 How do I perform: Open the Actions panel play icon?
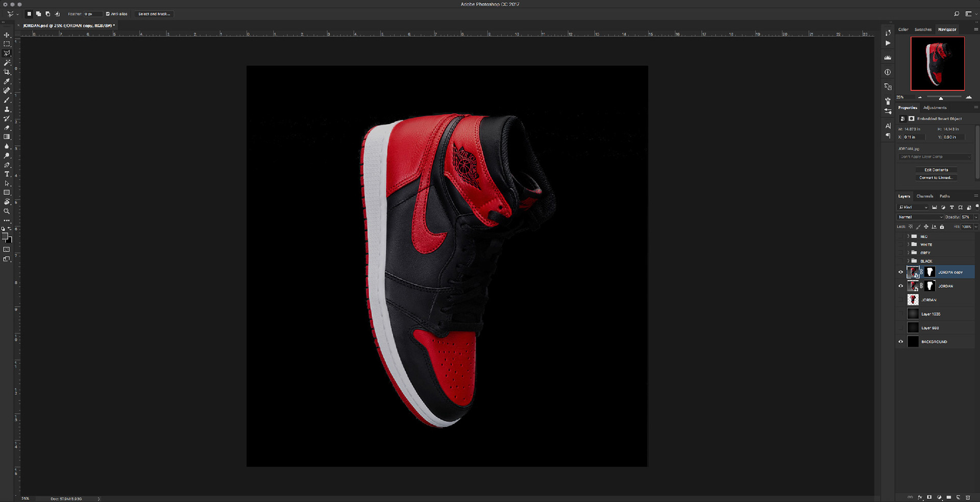(x=888, y=43)
